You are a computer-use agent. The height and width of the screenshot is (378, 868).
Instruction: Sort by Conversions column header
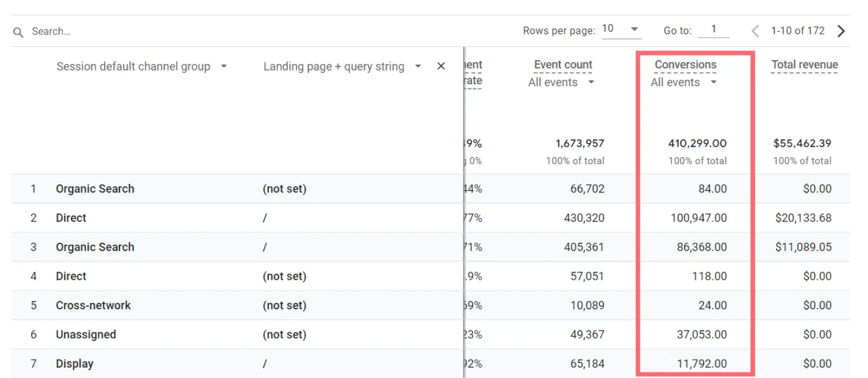685,65
